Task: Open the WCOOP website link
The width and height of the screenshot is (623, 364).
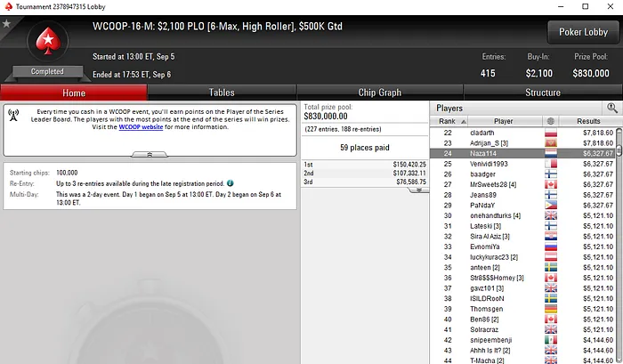Action: point(141,127)
